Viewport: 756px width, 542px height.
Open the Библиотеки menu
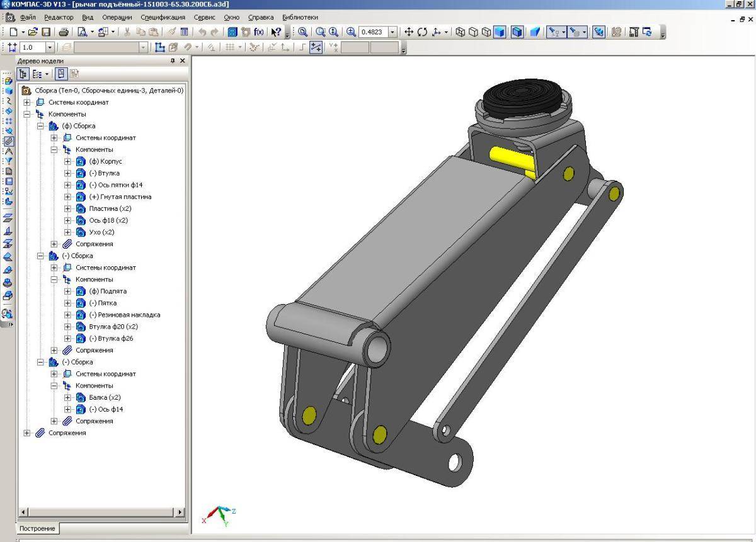(x=300, y=17)
